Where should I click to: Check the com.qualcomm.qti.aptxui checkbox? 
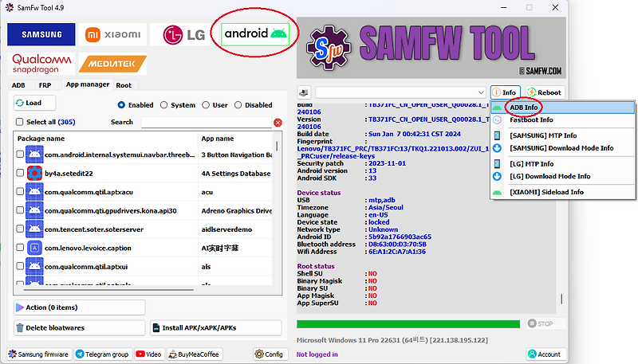[19, 267]
